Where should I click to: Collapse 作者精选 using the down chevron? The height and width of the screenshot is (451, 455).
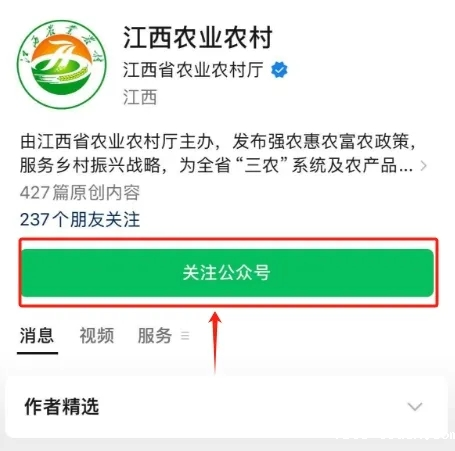[x=415, y=406]
